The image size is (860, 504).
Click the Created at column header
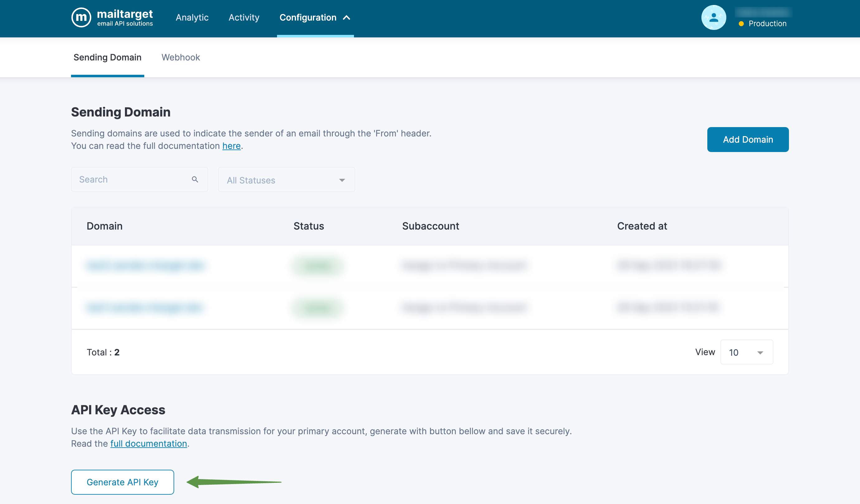click(642, 226)
